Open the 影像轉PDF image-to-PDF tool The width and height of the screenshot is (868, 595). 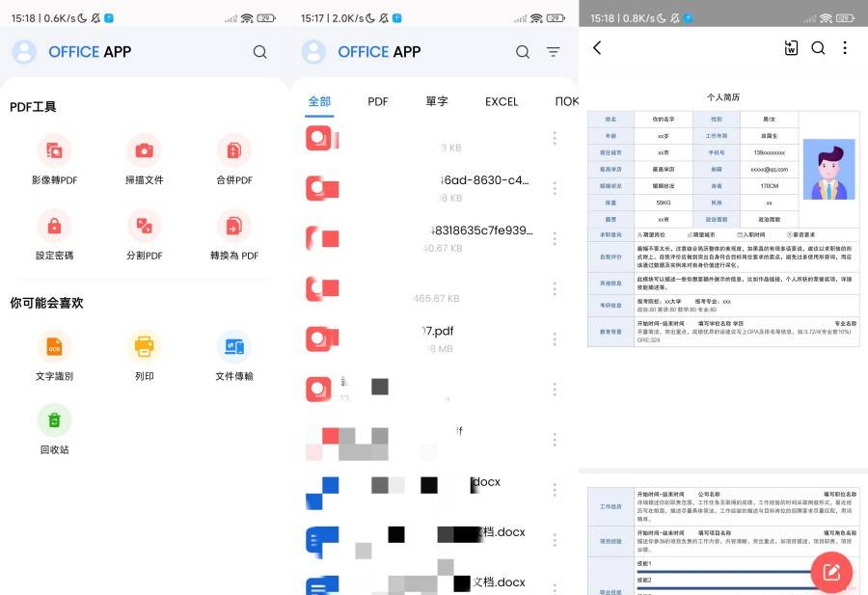[x=54, y=150]
